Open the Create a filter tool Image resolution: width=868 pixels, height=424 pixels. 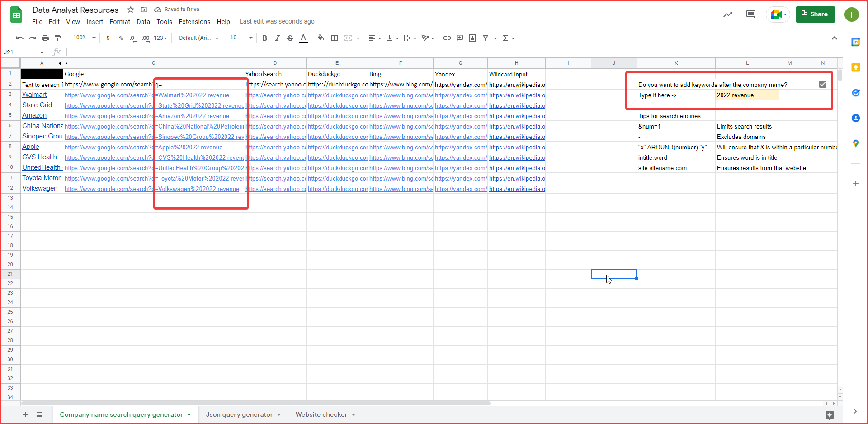486,38
